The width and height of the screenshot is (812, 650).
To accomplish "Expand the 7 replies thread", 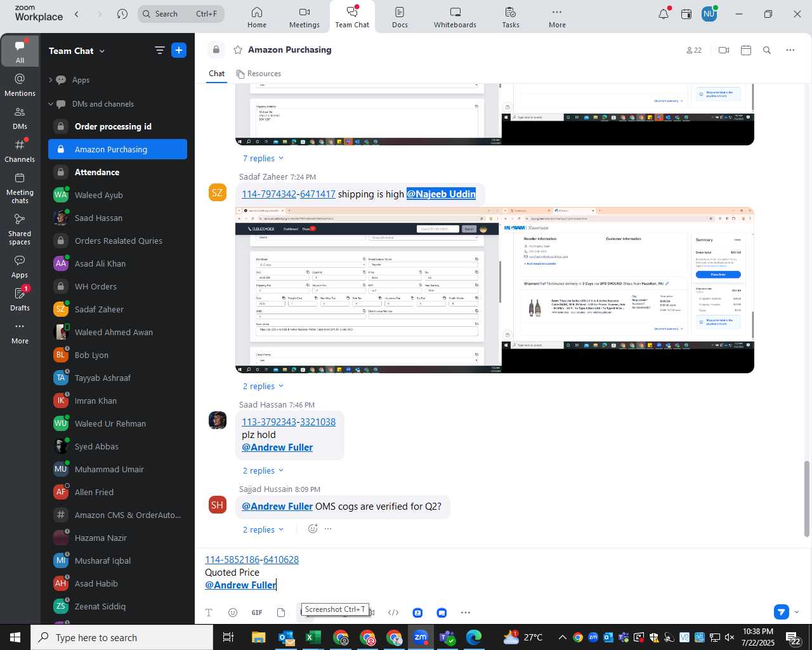I will coord(263,158).
